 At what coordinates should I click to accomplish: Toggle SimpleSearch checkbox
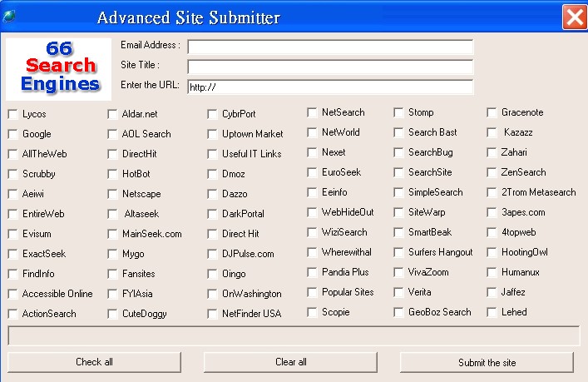coord(398,192)
